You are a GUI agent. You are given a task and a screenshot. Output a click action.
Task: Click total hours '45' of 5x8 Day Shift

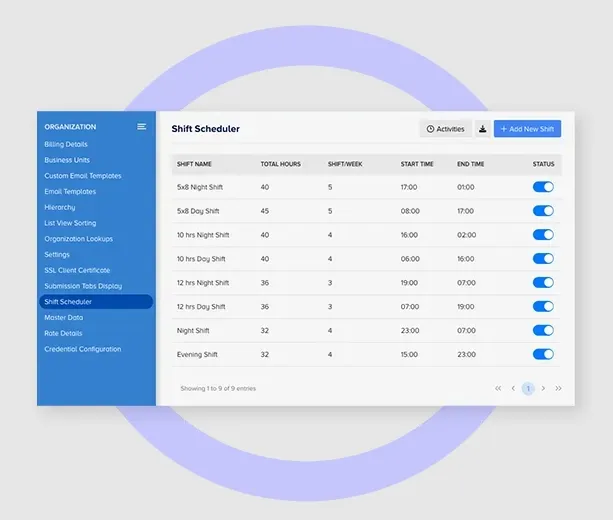click(x=265, y=211)
